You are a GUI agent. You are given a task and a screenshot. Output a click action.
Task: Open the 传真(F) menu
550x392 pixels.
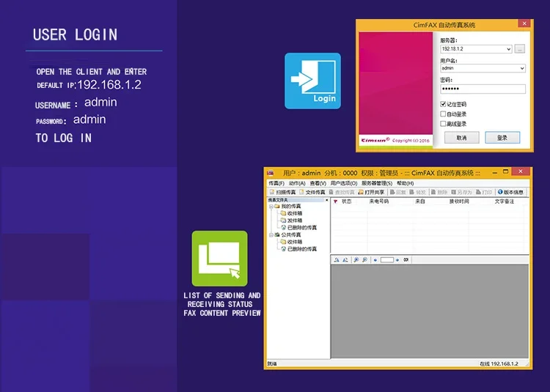point(276,183)
